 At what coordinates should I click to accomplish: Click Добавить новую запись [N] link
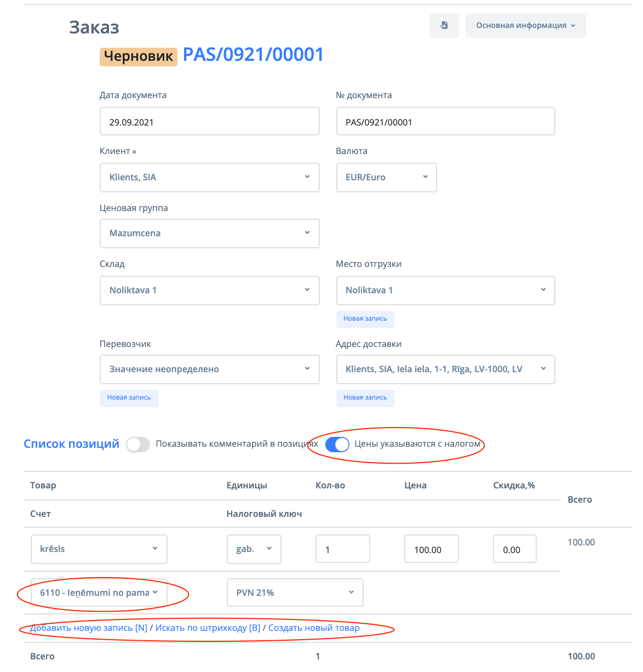[x=89, y=628]
